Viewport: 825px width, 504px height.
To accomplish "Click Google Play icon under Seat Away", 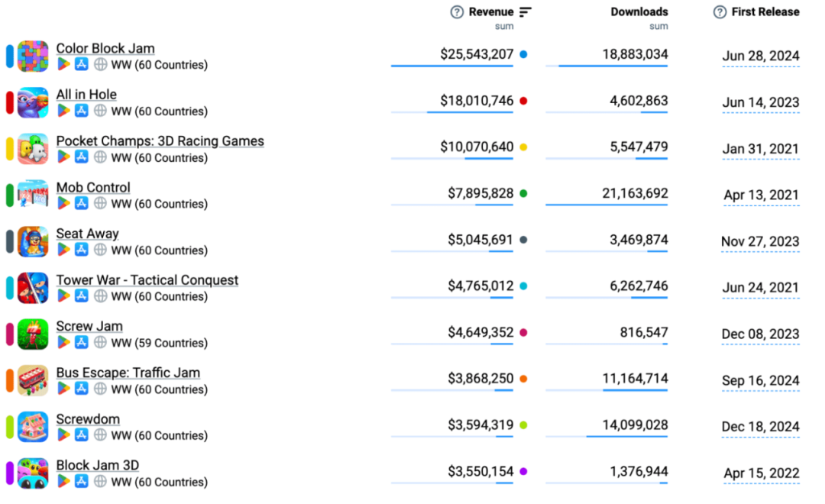I will (x=63, y=250).
